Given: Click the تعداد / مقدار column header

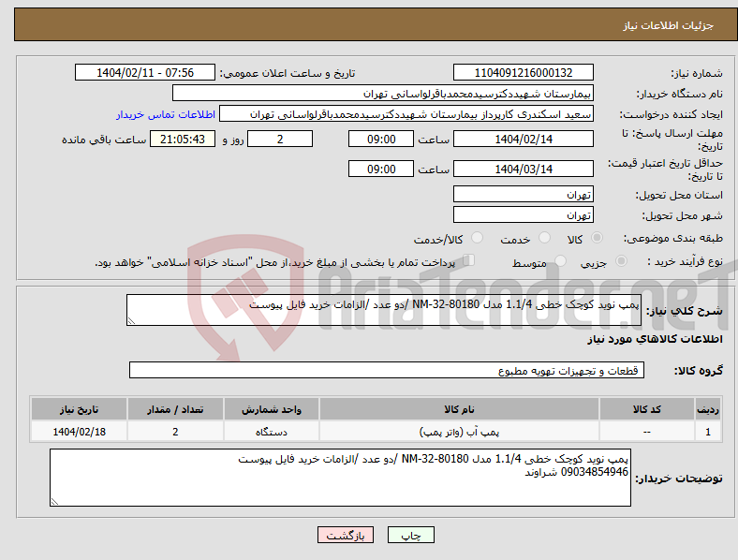Looking at the screenshot, I should point(175,409).
